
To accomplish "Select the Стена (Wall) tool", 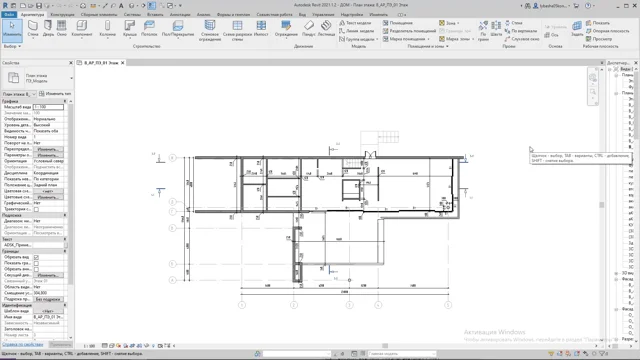I will click(33, 29).
